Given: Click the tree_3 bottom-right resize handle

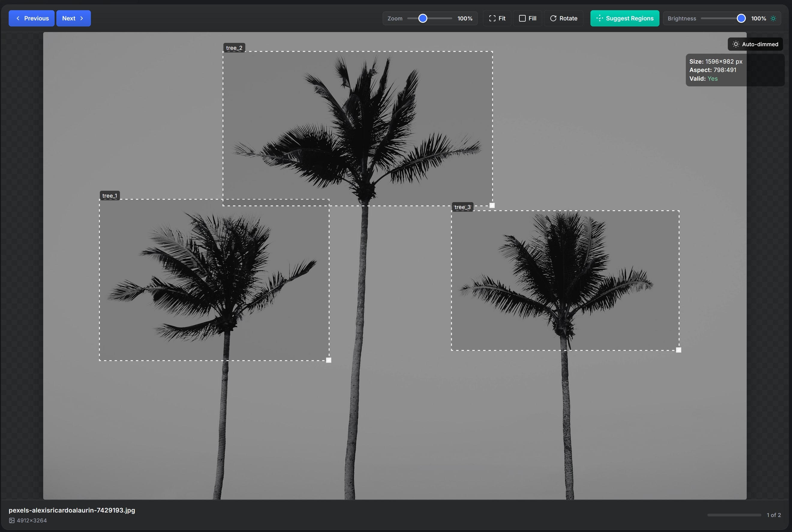Looking at the screenshot, I should [x=678, y=350].
